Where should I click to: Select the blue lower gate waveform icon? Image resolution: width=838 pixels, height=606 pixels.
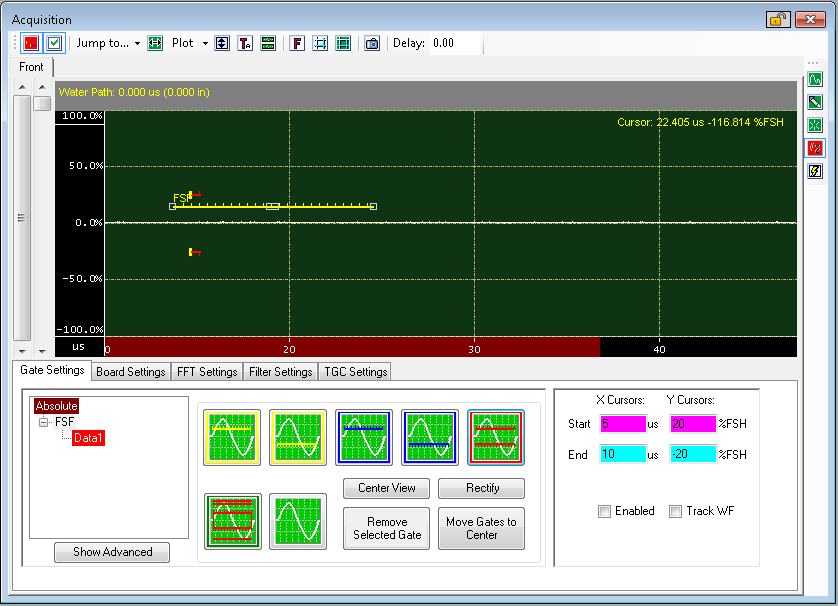point(429,437)
